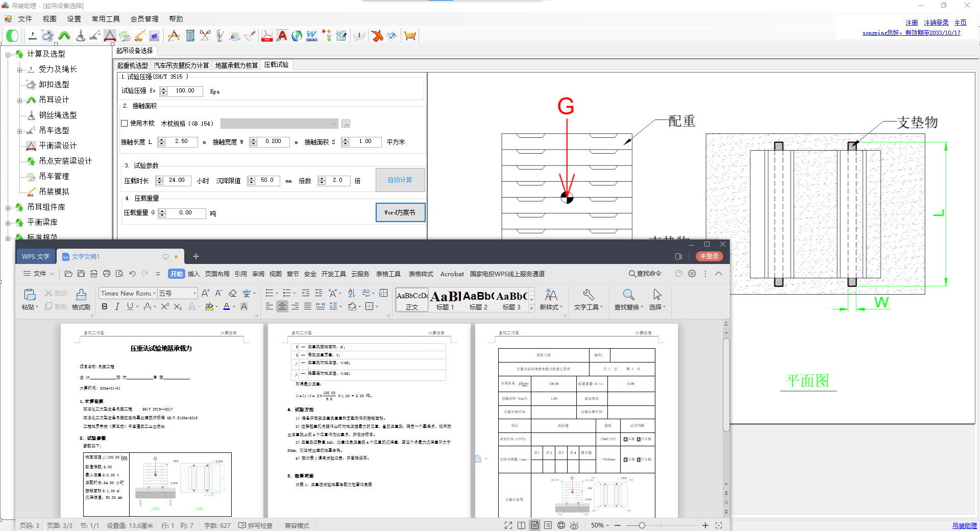
Task: Open the hook wire rope toolbar icon
Action: pyautogui.click(x=80, y=36)
